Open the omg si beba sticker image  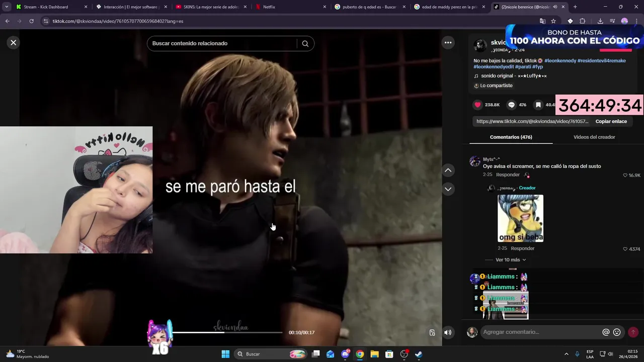click(520, 218)
